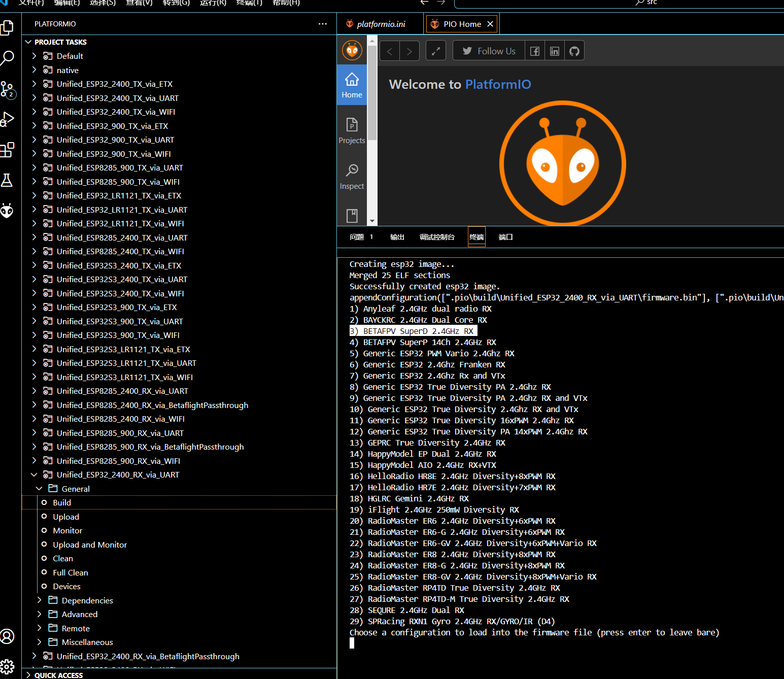This screenshot has width=784, height=679.
Task: Open the Search view in activity bar
Action: 7,58
